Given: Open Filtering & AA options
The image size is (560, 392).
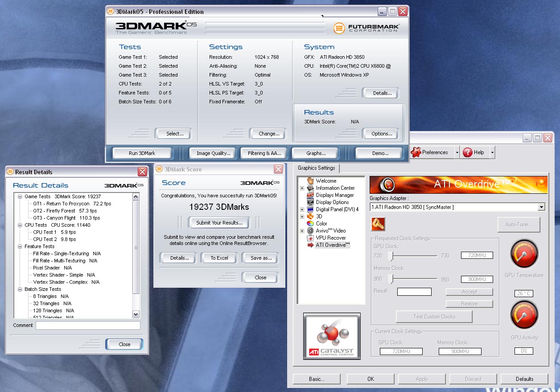Looking at the screenshot, I should pyautogui.click(x=264, y=153).
